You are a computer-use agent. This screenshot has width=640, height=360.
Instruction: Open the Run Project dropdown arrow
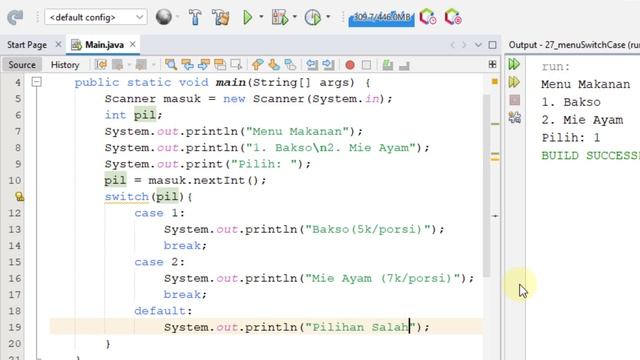[261, 17]
